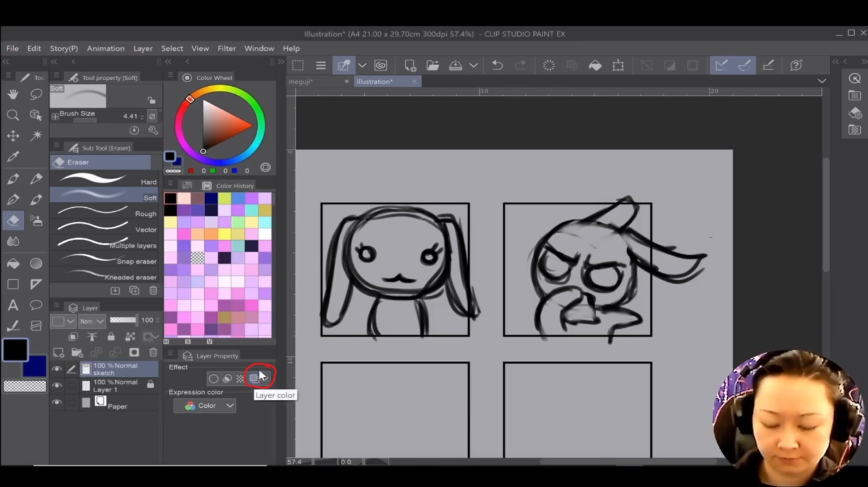Select the Hand move tool
Image resolution: width=868 pixels, height=487 pixels.
[x=13, y=94]
